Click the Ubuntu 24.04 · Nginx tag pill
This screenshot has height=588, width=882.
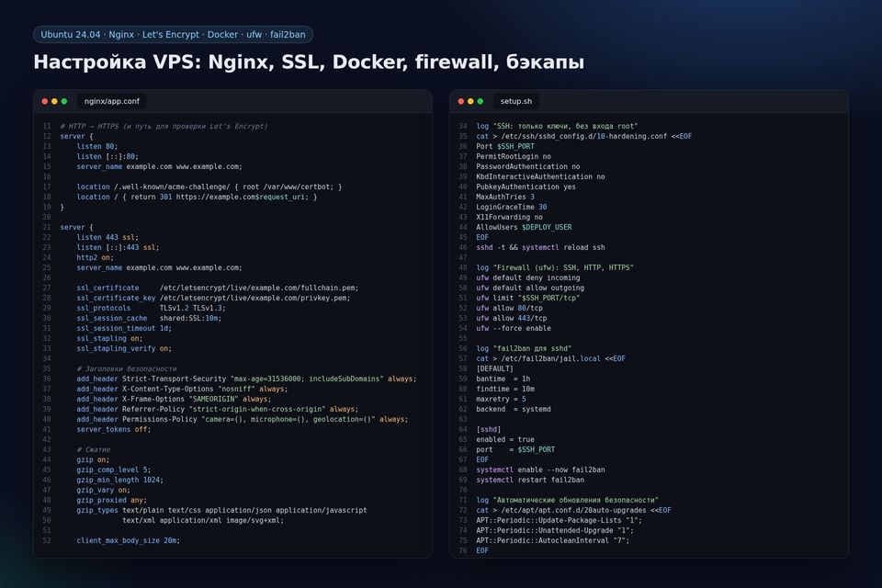pos(174,34)
